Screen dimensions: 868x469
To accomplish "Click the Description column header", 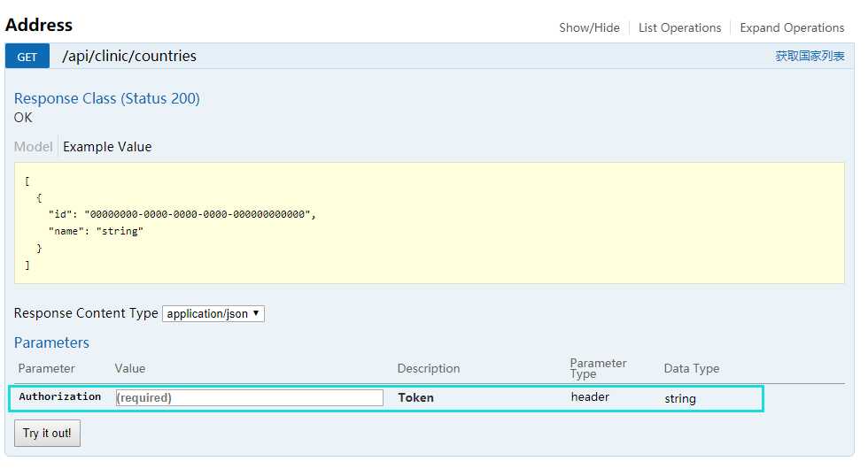I will tap(429, 368).
